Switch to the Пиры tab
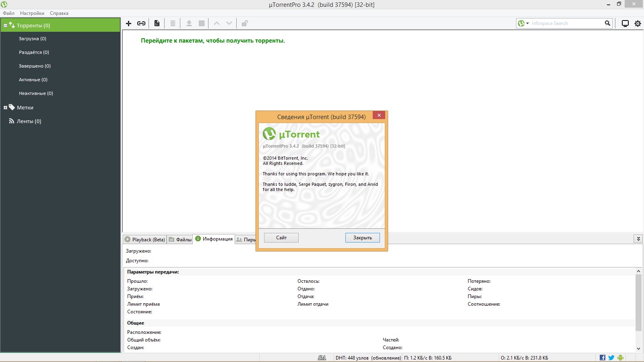 (x=246, y=239)
